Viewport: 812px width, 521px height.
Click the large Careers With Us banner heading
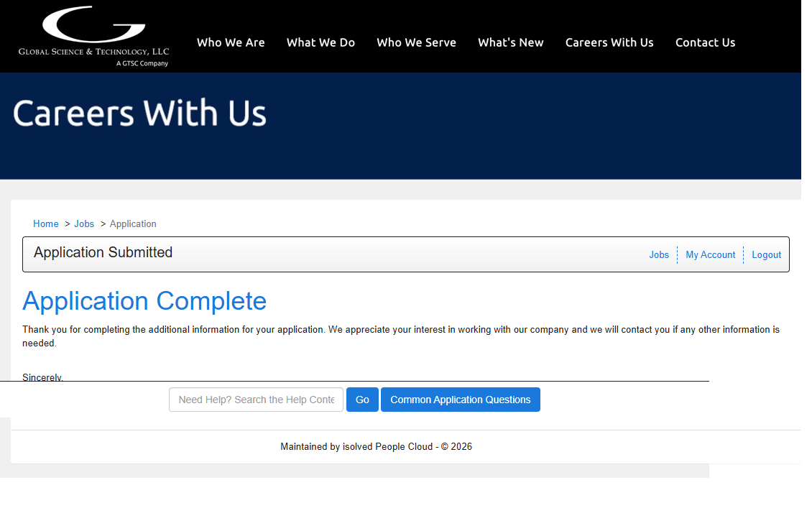pos(139,114)
